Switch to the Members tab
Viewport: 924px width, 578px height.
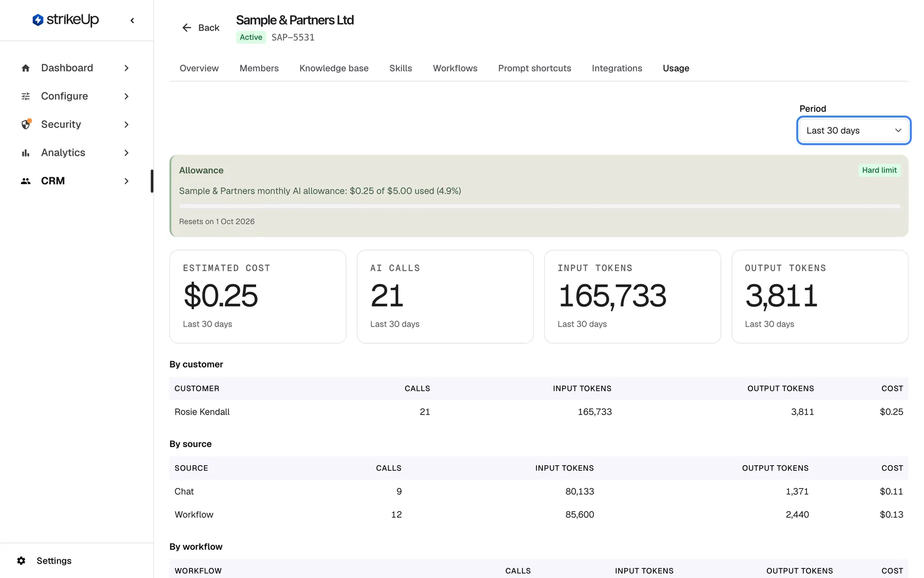coord(259,68)
